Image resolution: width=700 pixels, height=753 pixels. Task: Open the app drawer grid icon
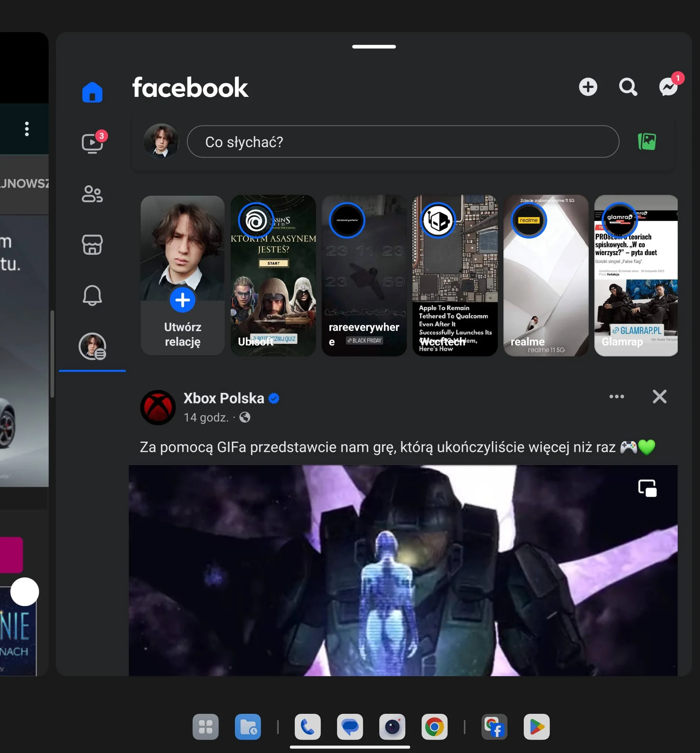click(x=205, y=727)
